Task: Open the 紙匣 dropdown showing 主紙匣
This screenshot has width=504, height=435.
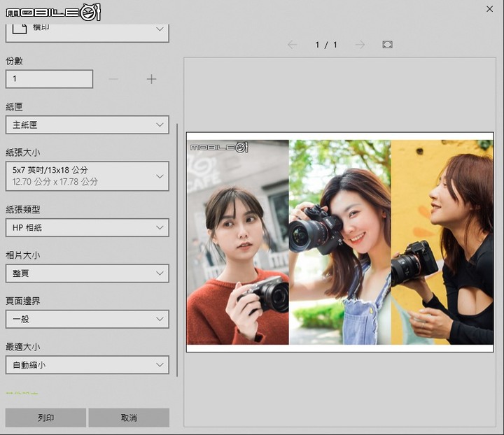Action: pos(87,125)
